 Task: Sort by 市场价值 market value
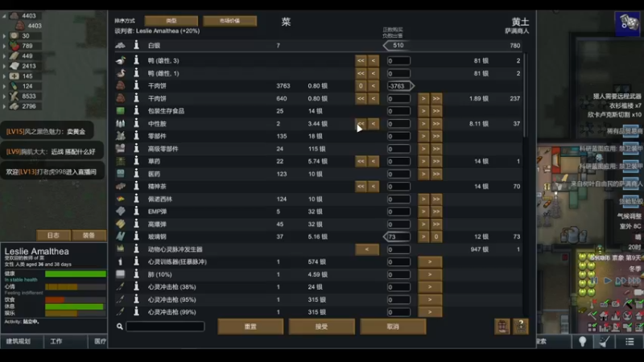coord(230,21)
